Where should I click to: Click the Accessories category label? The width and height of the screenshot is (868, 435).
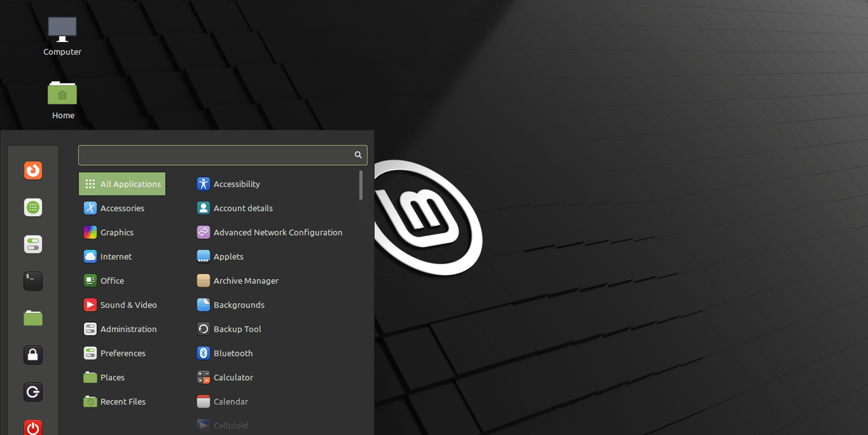coord(122,208)
